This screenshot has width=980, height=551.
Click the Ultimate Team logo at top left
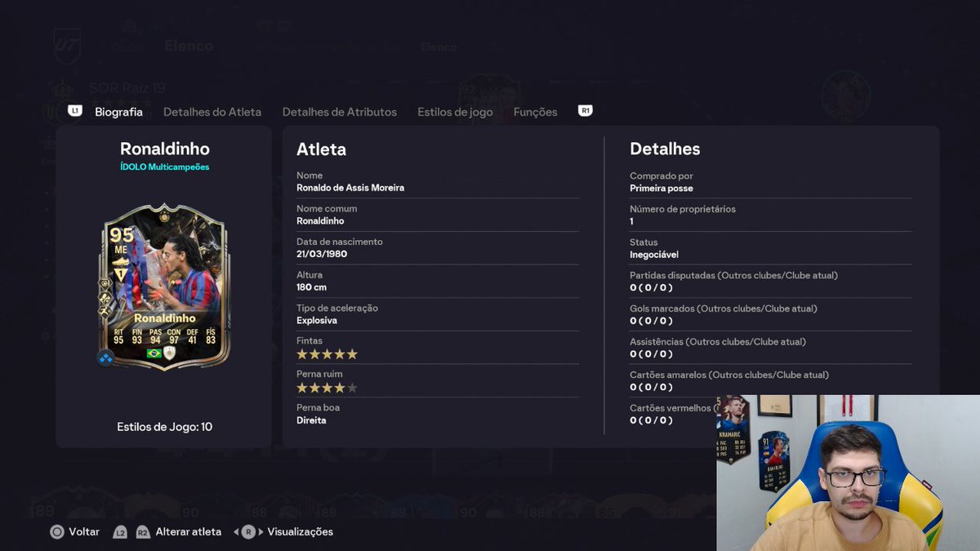67,45
